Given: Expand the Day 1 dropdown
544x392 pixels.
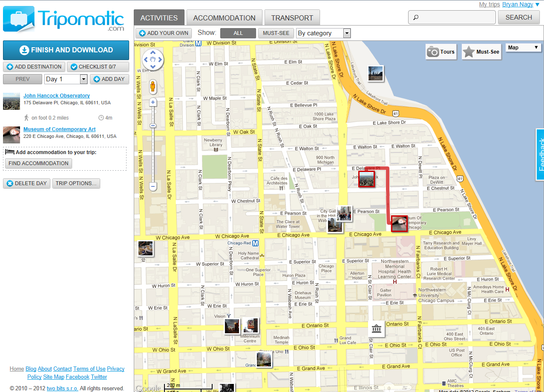Looking at the screenshot, I should (x=66, y=79).
